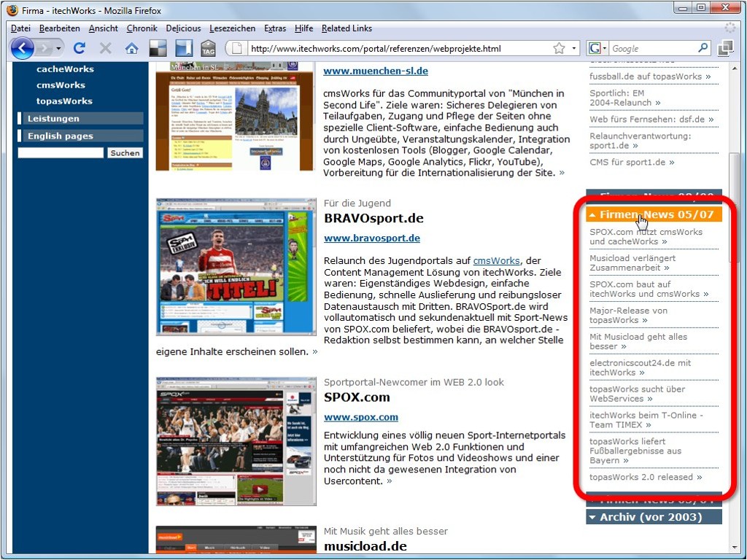
Task: Click the greyed-out forward arrow button
Action: point(44,48)
